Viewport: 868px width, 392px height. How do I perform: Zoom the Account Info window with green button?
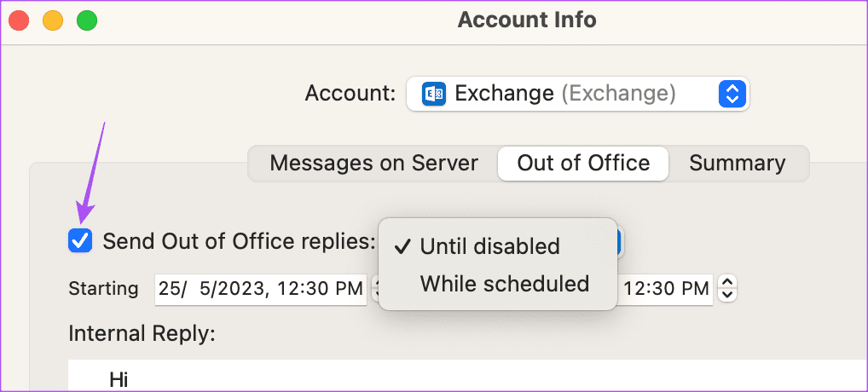tap(87, 21)
